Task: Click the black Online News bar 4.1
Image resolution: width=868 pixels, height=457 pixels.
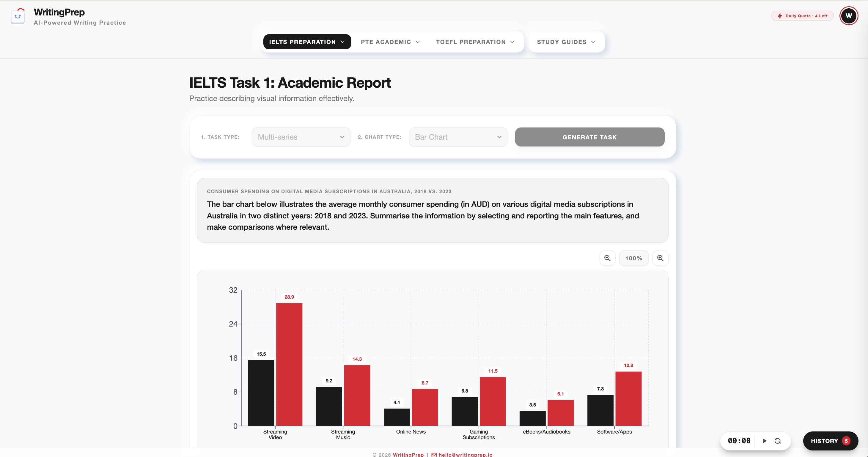Action: coord(397,417)
